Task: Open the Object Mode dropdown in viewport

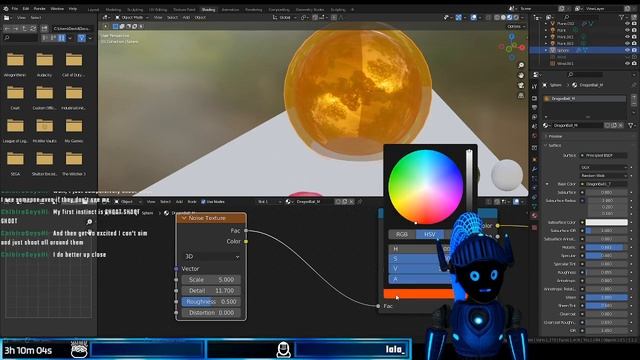Action: click(132, 18)
